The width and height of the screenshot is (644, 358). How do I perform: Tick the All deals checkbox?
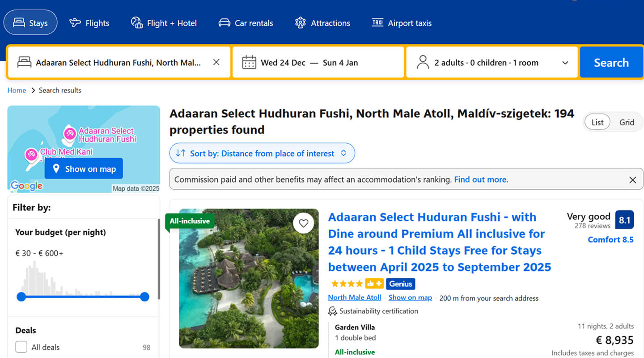click(21, 347)
